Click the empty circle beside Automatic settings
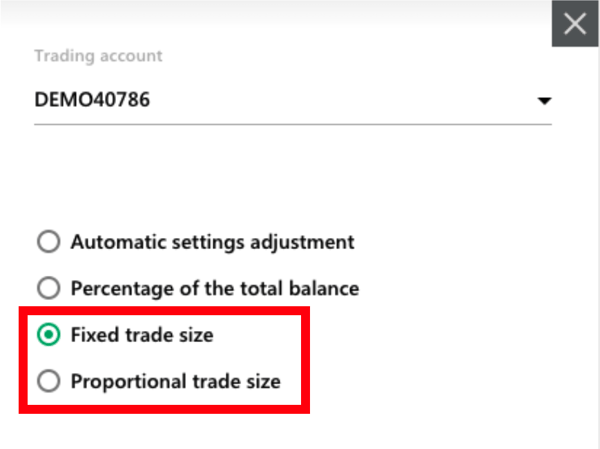This screenshot has width=600, height=449. pos(48,242)
